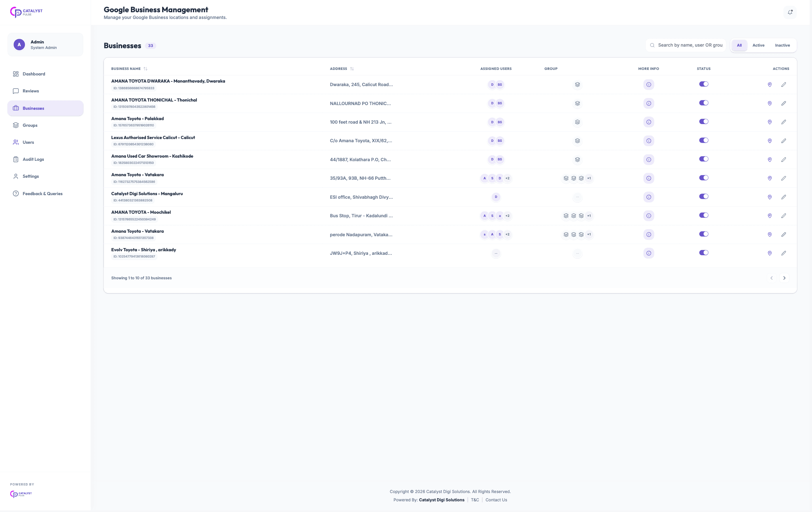Open the notifications bell

click(x=790, y=12)
